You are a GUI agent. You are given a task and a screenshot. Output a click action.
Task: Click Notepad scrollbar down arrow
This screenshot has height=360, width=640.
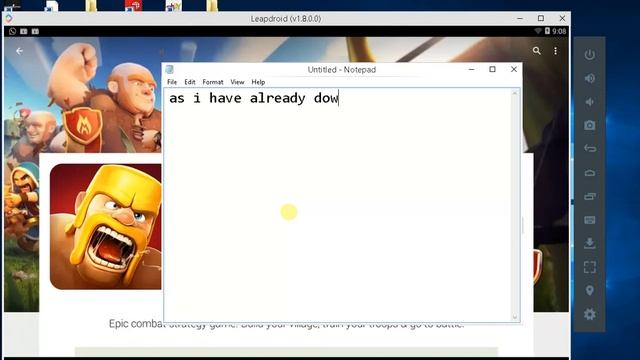[515, 317]
